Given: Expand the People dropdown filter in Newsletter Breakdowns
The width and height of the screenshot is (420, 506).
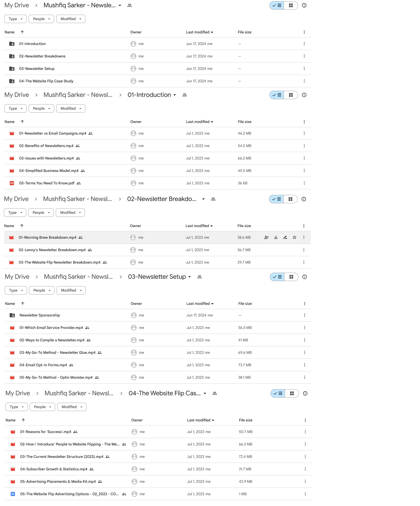Looking at the screenshot, I should click(x=41, y=212).
